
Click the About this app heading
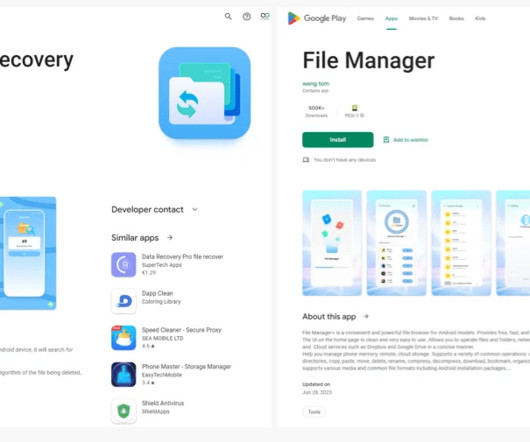tap(329, 317)
